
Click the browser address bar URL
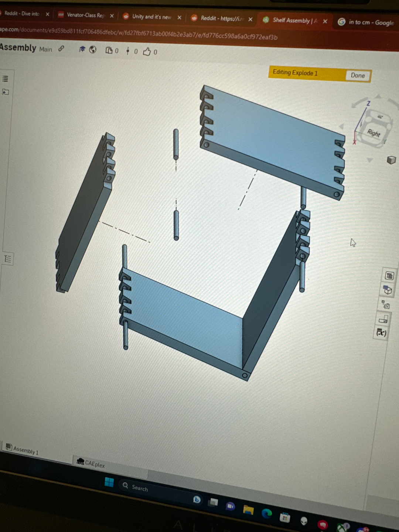click(139, 34)
